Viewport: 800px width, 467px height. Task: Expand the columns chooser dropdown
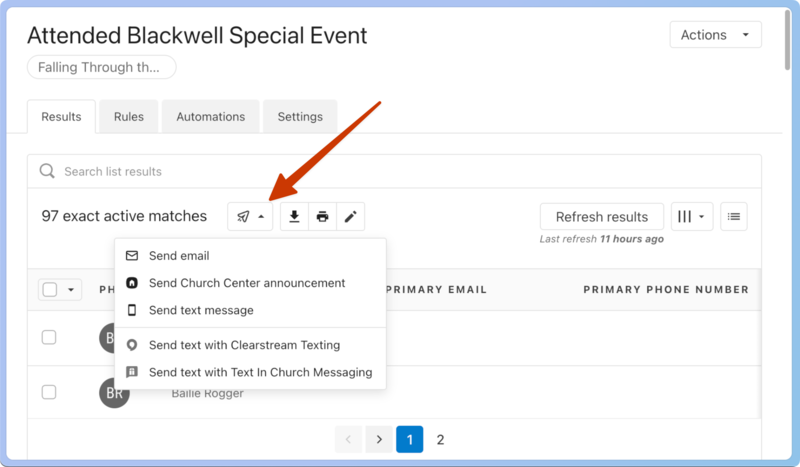point(692,216)
